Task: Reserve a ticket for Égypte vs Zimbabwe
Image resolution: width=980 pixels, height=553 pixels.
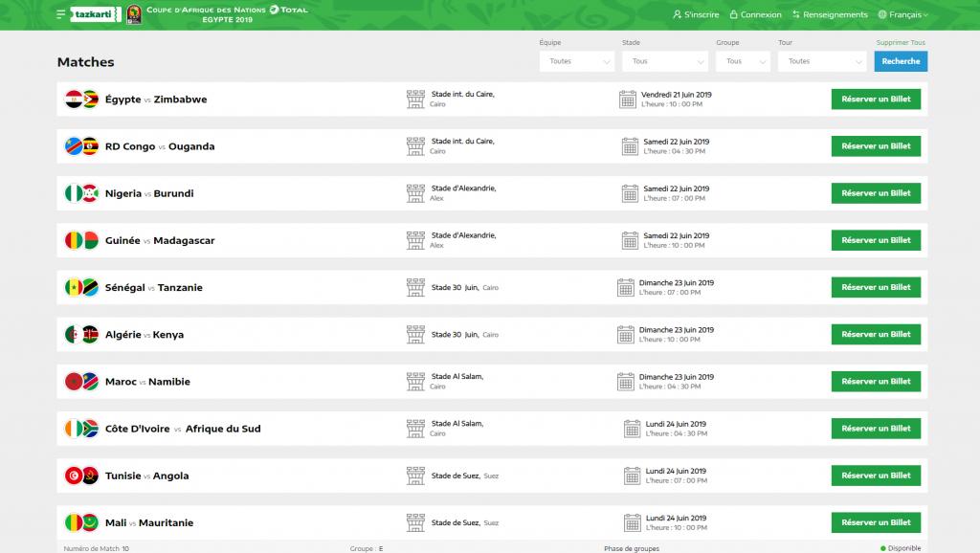Action: (876, 99)
